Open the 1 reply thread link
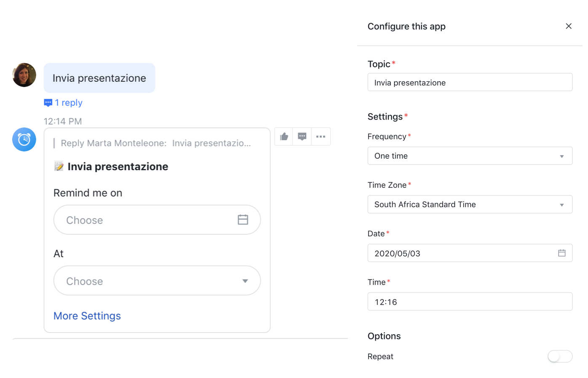The width and height of the screenshot is (588, 378). click(69, 103)
